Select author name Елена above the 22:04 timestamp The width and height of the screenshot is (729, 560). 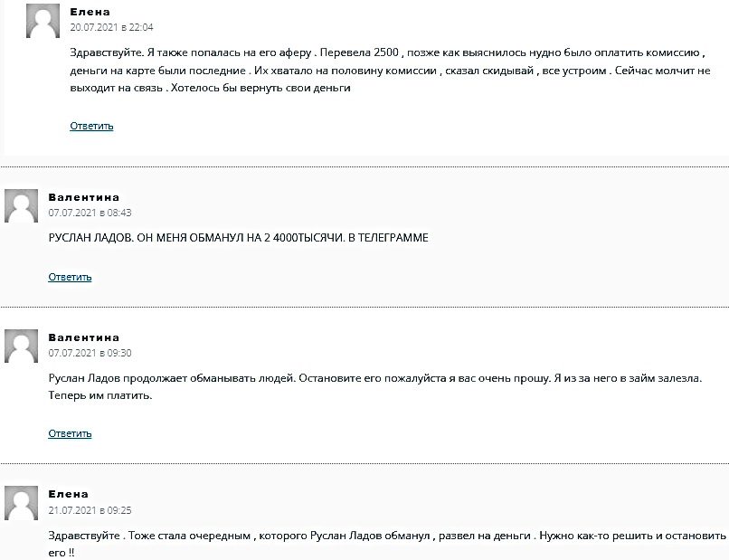coord(90,12)
